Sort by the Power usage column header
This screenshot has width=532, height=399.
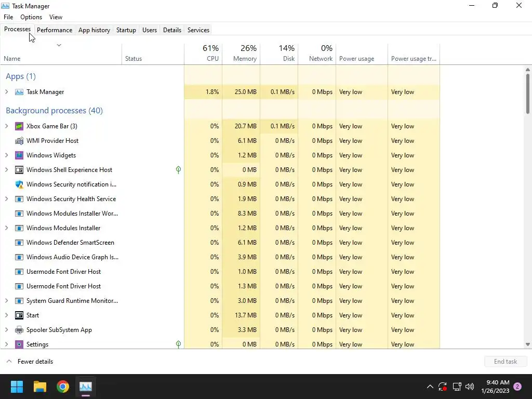tap(362, 54)
